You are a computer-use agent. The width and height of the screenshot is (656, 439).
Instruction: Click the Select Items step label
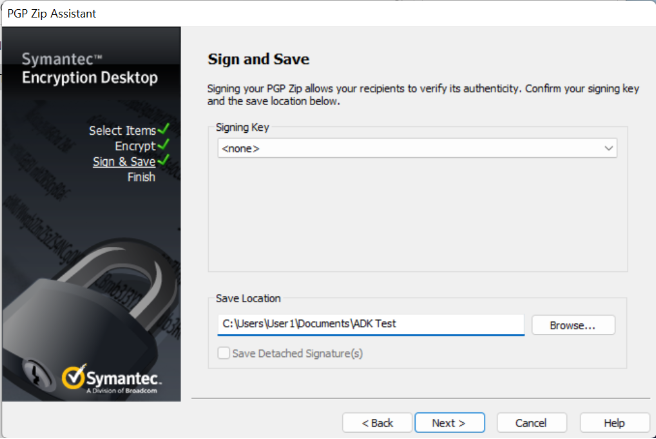tap(122, 131)
